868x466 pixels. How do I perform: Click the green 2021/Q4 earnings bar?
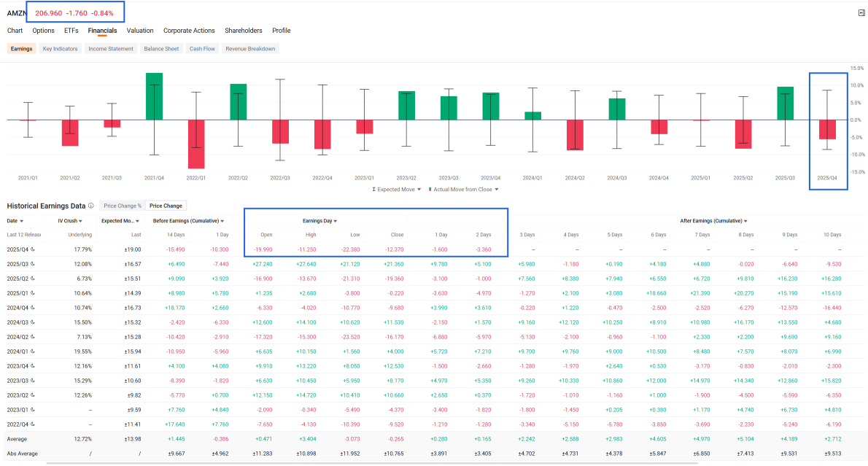tap(154, 96)
